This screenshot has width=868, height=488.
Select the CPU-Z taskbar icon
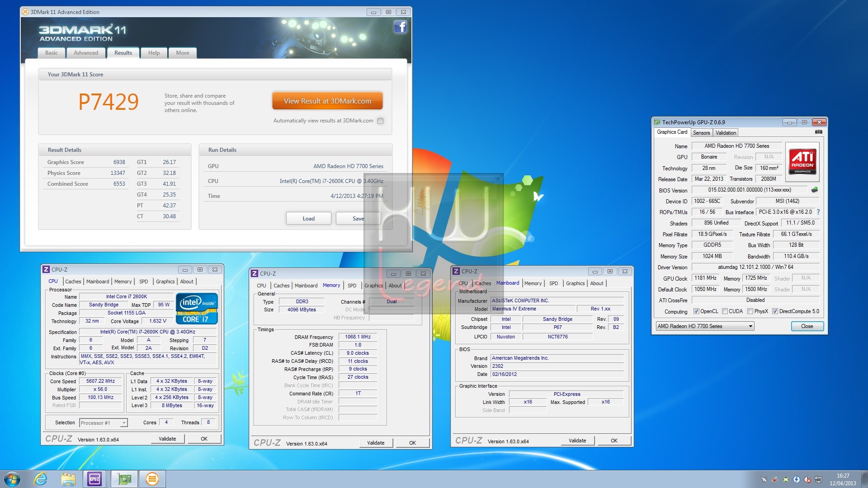pos(94,479)
